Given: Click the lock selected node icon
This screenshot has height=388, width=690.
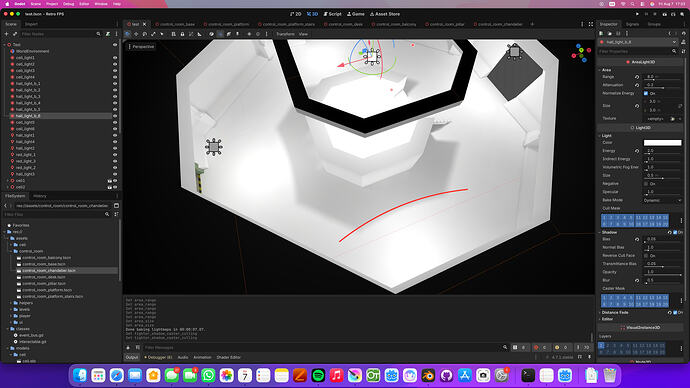Looking at the screenshot, I should (x=182, y=34).
